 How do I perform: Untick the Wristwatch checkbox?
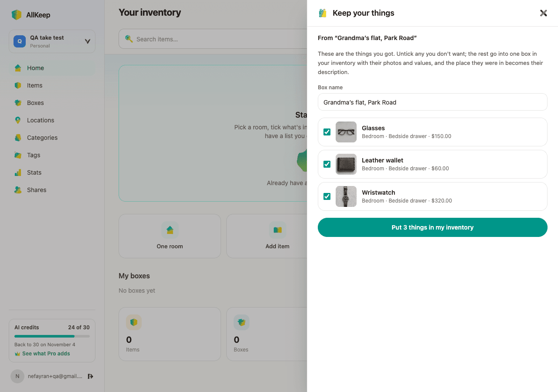[x=327, y=196]
